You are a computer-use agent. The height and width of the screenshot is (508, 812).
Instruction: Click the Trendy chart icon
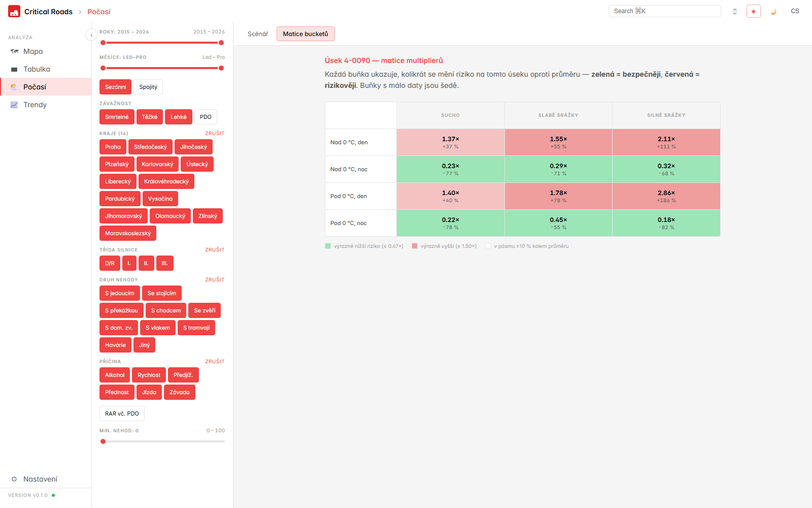pos(14,105)
